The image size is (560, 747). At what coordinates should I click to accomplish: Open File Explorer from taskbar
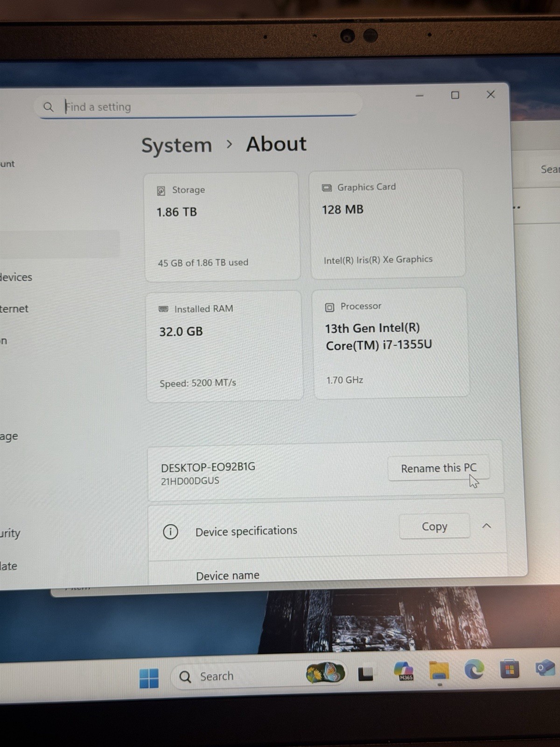coord(439,671)
